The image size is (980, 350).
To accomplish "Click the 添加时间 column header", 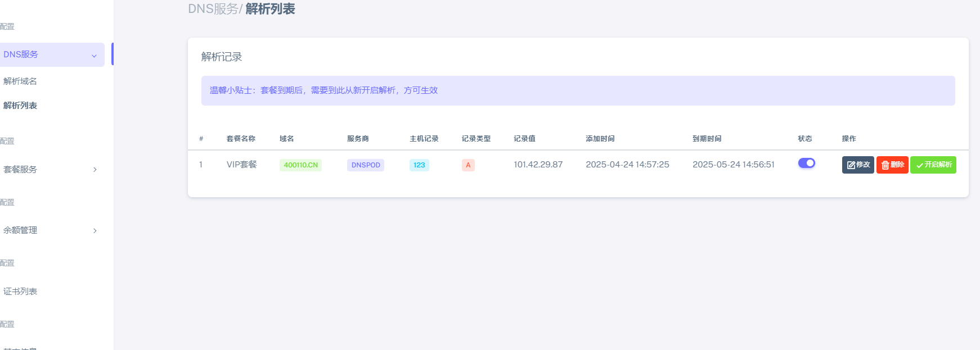I will pyautogui.click(x=600, y=138).
